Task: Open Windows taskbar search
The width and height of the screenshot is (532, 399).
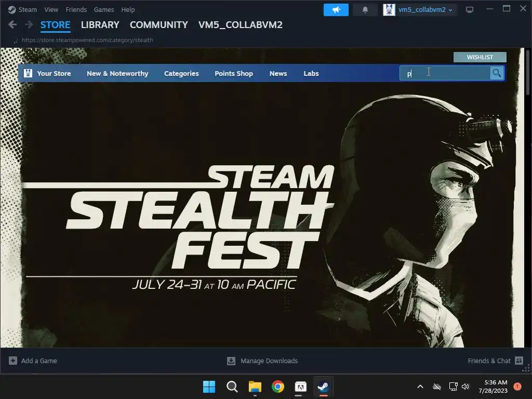Action: [232, 387]
